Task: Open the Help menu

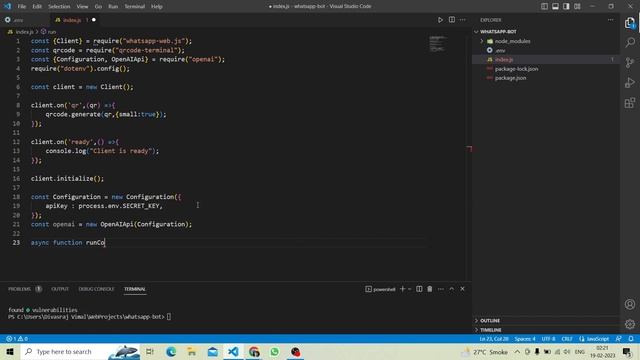Action: (157, 6)
